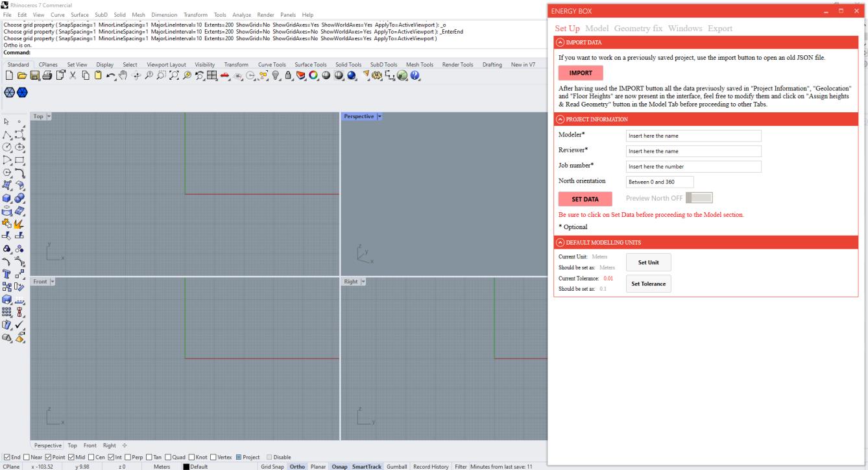Enable the Near osnap checkbox

pyautogui.click(x=27, y=457)
